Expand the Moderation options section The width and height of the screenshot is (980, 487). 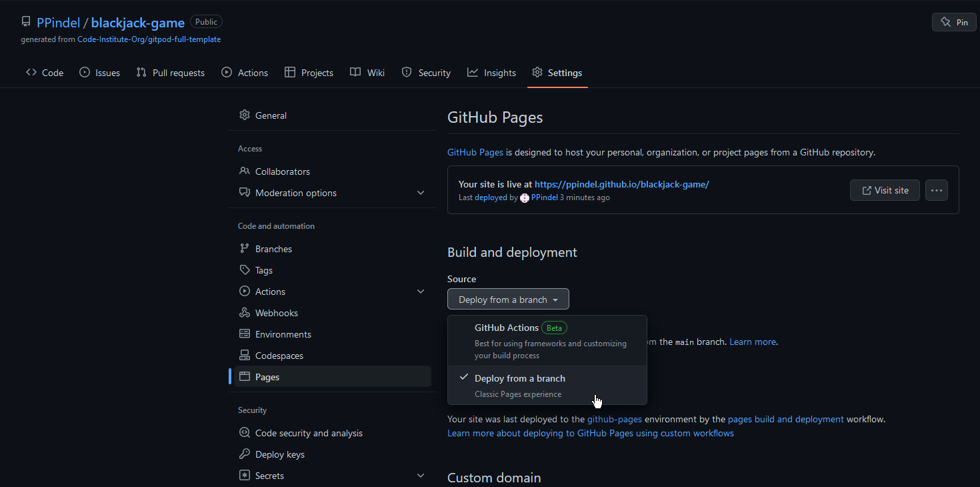pos(421,192)
